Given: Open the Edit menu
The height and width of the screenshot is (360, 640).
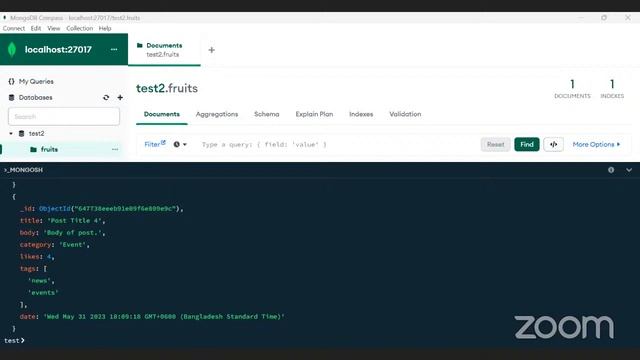Looking at the screenshot, I should tap(36, 28).
